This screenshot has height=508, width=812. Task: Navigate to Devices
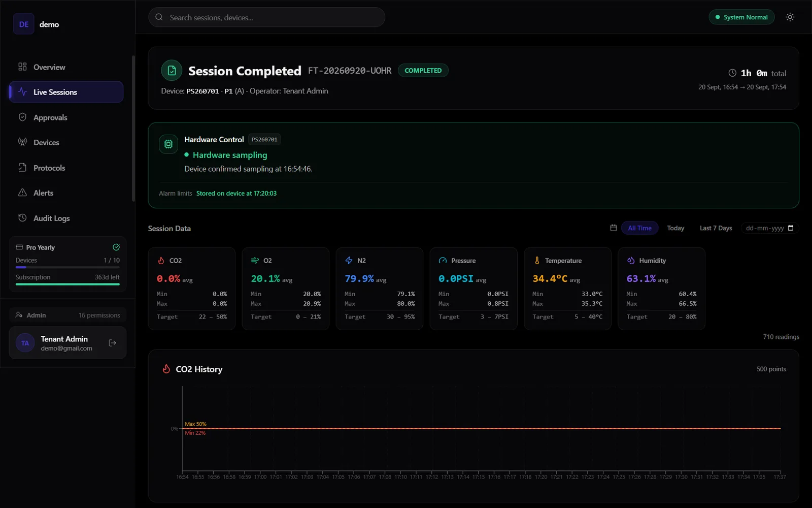(x=66, y=143)
